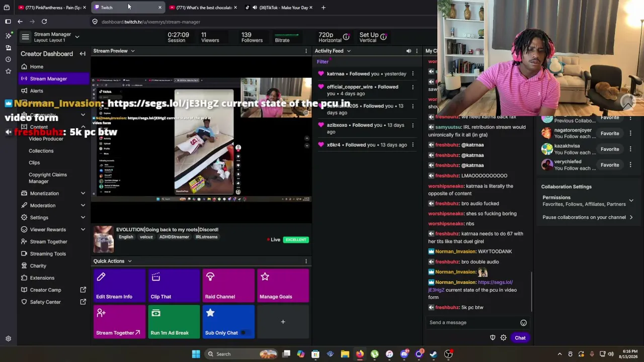Viewport: 644px width, 362px height.
Task: Expand the Settings sidebar section
Action: coord(83,218)
